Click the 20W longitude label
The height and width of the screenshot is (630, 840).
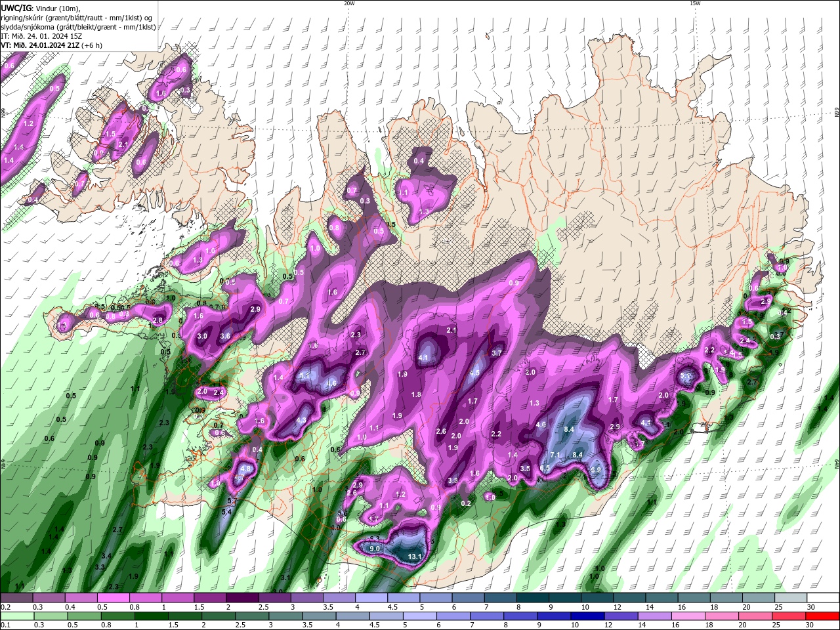(349, 3)
